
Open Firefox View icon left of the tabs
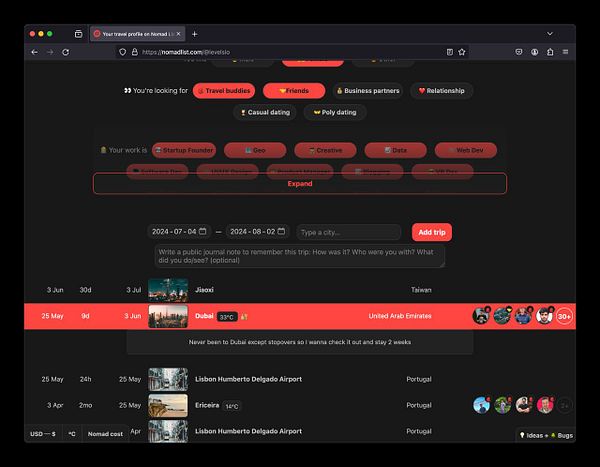pos(78,34)
